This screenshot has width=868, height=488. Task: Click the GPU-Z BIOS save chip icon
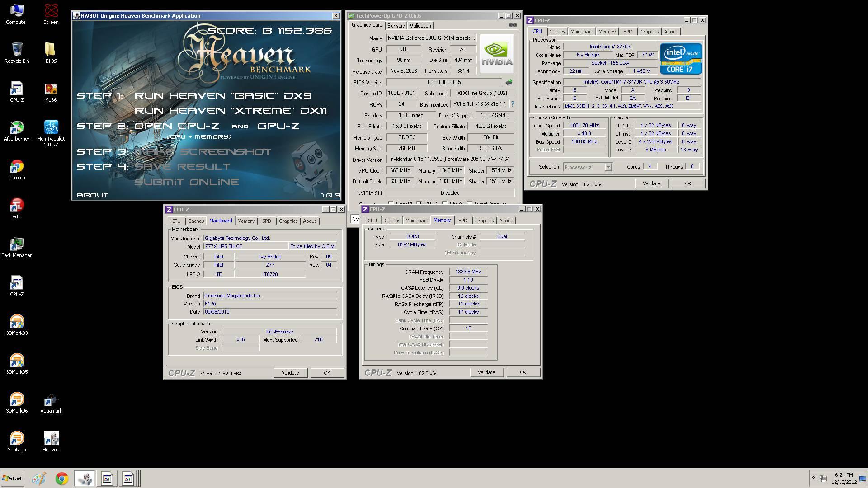coord(509,82)
